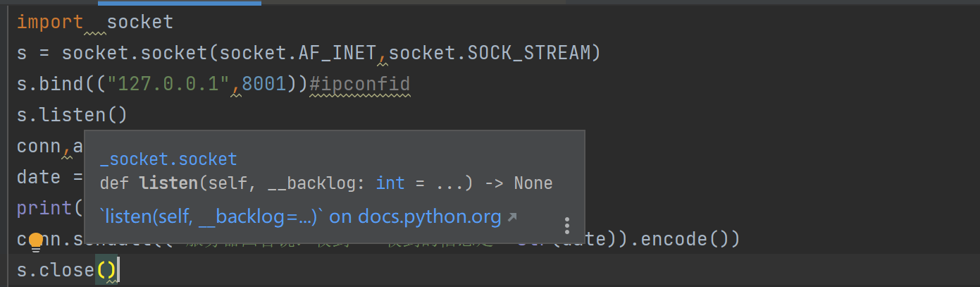The height and width of the screenshot is (287, 980).
Task: Click on socket.AF_INET argument
Action: (x=298, y=53)
